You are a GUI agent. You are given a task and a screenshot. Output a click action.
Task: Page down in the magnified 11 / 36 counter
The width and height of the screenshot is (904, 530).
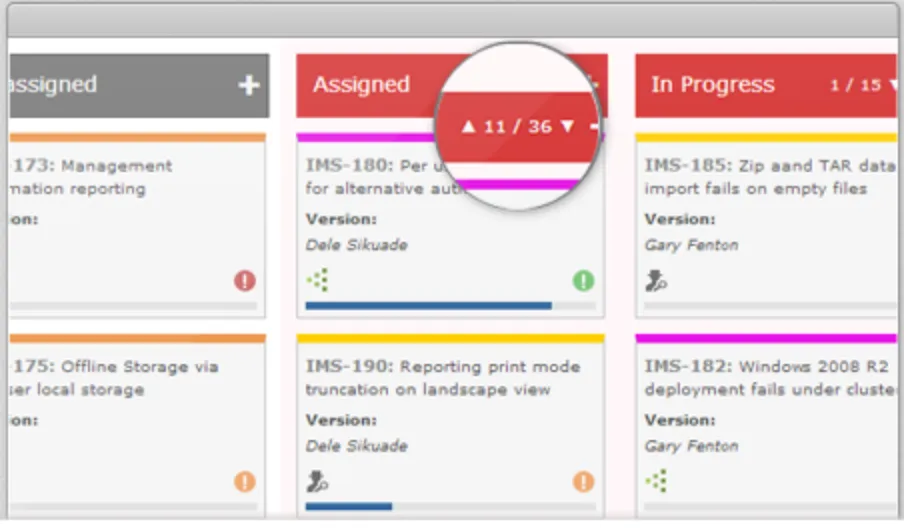pos(568,126)
